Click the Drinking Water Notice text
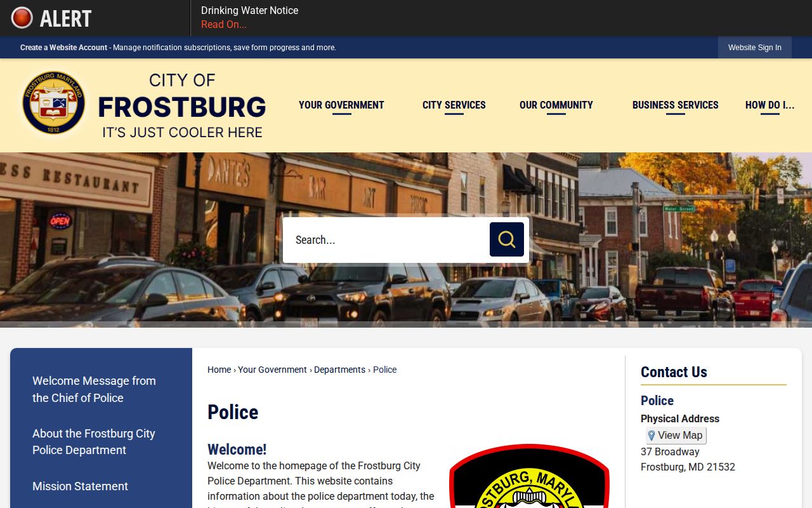Screen dimensions: 812x508 249,10
